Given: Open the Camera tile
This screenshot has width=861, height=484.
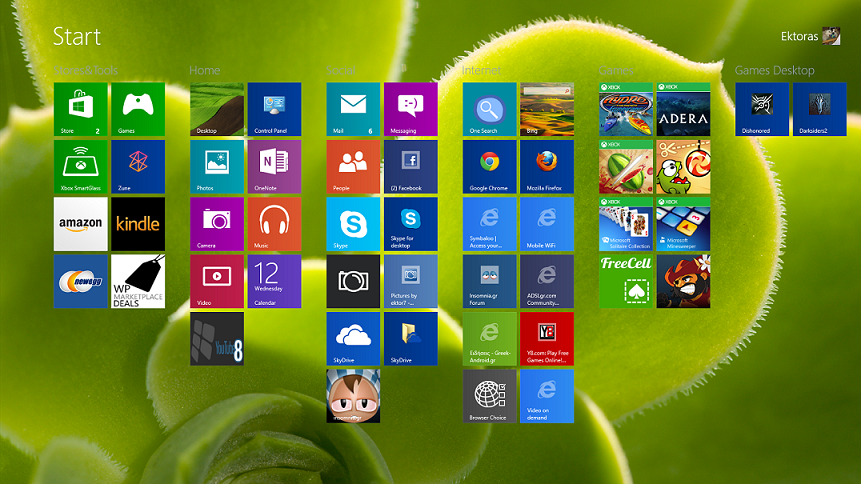Looking at the screenshot, I should point(217,224).
